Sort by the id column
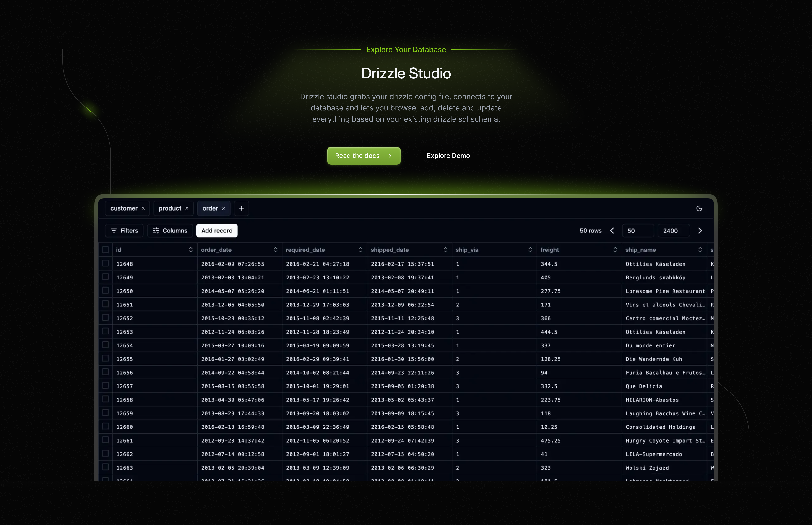 click(x=190, y=250)
